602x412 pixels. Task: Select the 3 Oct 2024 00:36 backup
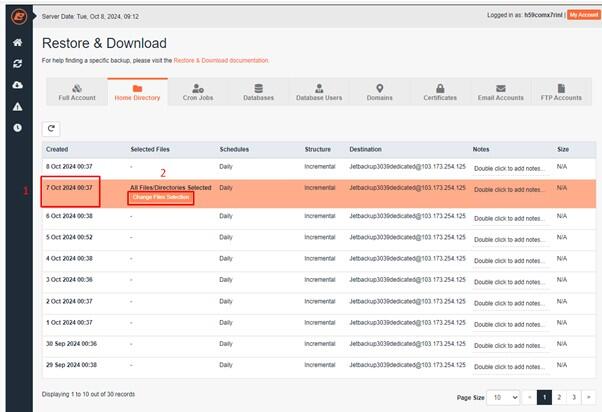click(x=319, y=280)
